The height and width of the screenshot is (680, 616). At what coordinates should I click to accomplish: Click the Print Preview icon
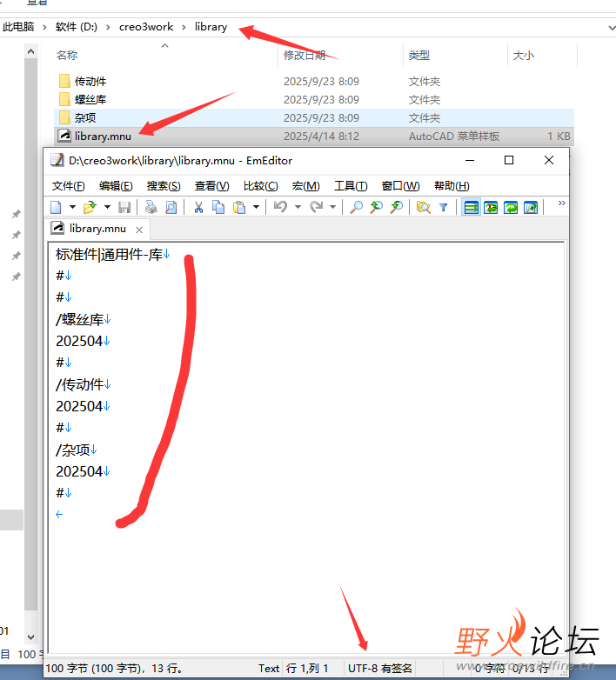pos(171,207)
